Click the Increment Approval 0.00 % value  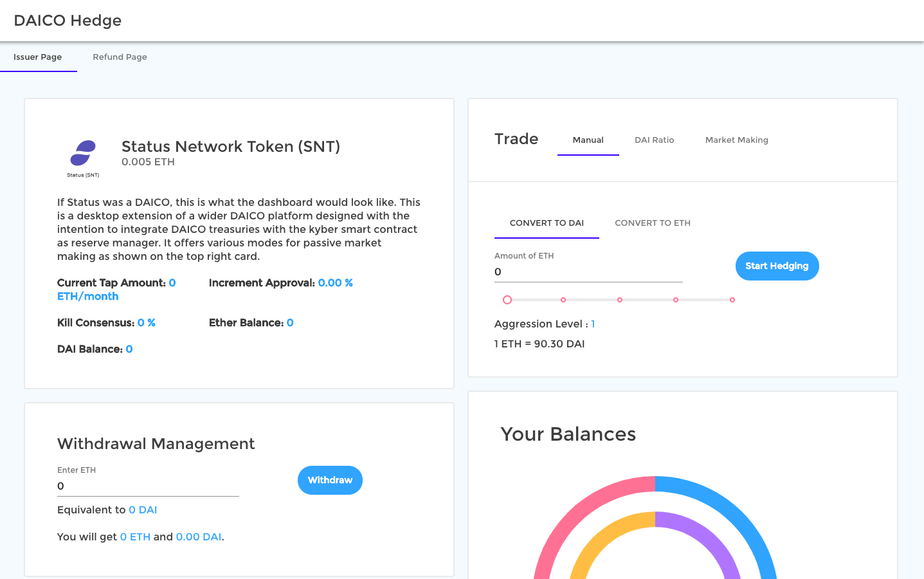(x=336, y=283)
